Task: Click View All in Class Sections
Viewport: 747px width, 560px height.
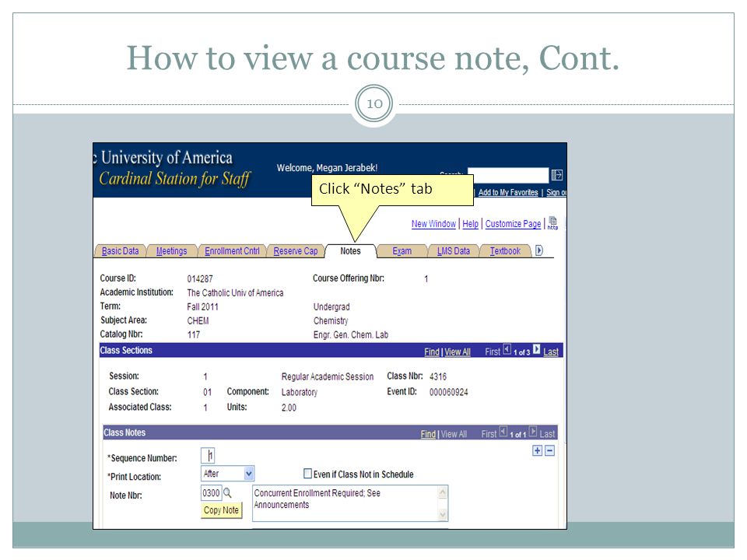Action: coord(458,352)
